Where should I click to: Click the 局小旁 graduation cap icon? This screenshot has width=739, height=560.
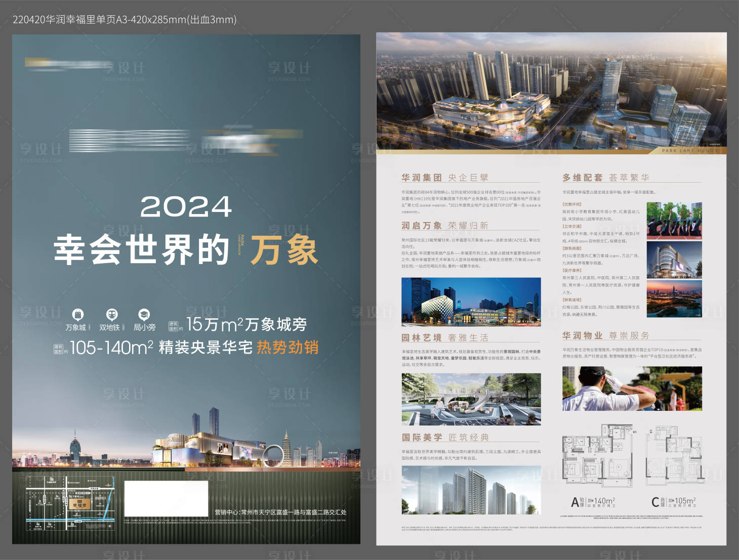144,315
